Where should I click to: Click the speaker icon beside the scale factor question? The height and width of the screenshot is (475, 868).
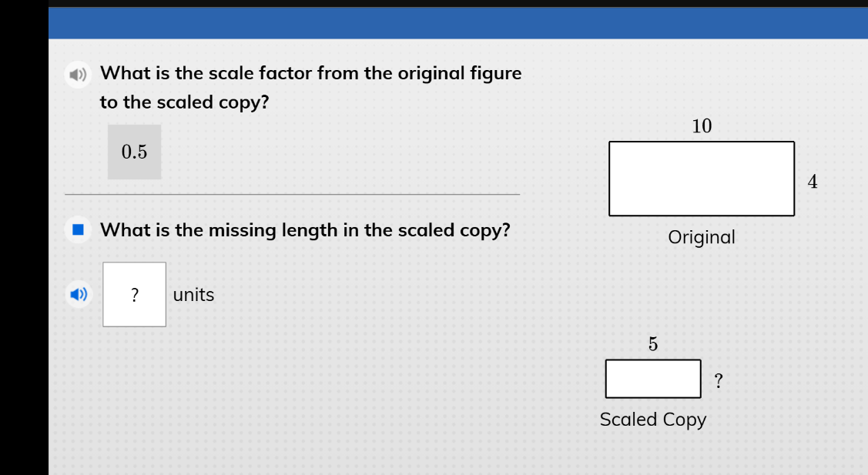click(x=78, y=74)
